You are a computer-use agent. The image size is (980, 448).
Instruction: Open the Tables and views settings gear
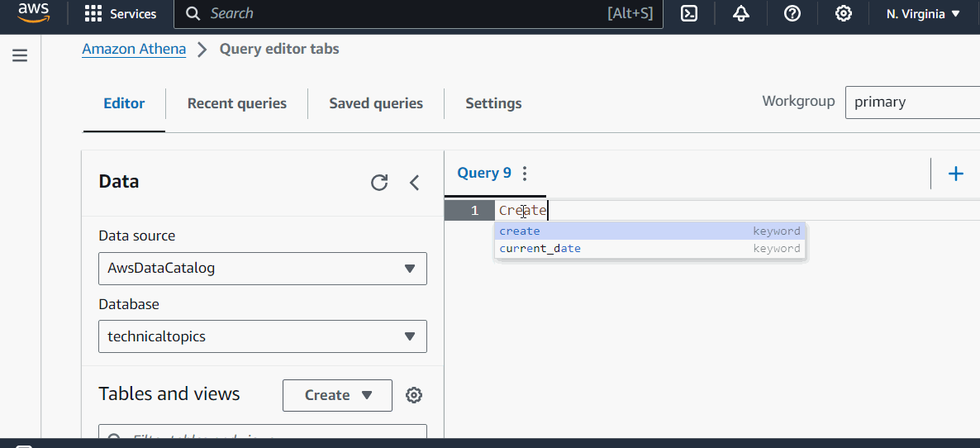tap(414, 395)
